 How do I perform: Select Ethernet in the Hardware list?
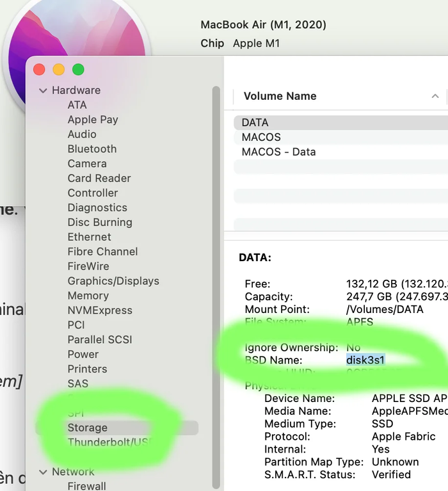tap(89, 237)
